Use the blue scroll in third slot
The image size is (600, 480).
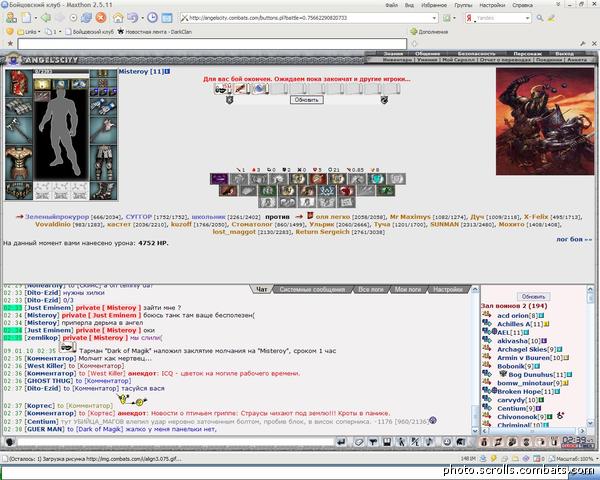[x=260, y=89]
